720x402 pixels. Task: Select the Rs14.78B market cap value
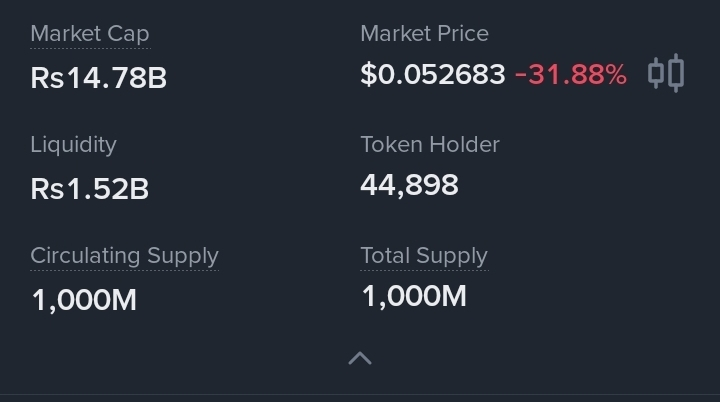(x=99, y=78)
